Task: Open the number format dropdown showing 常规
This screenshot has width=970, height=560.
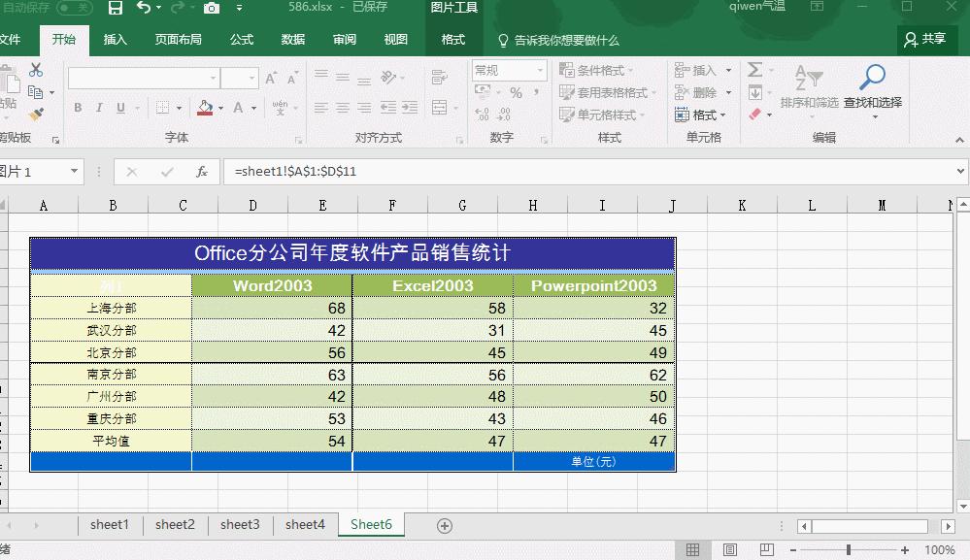Action: coord(541,70)
